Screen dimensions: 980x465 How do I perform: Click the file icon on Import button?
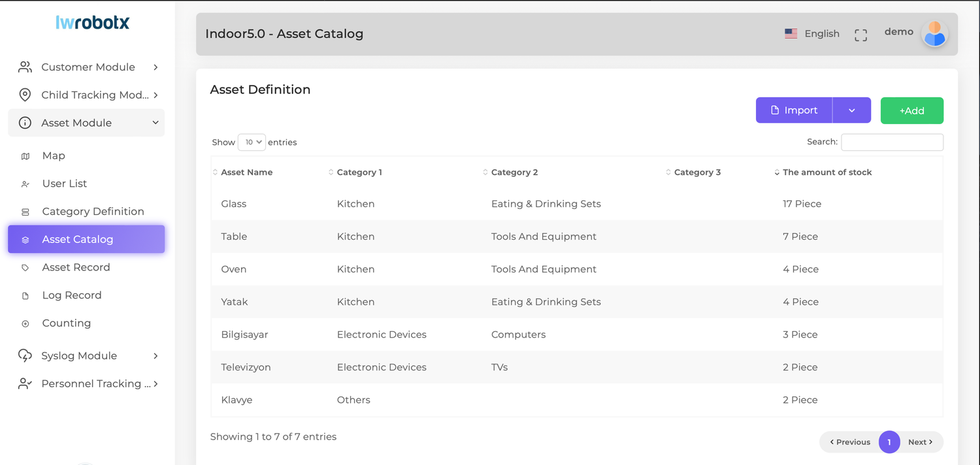[x=775, y=110]
